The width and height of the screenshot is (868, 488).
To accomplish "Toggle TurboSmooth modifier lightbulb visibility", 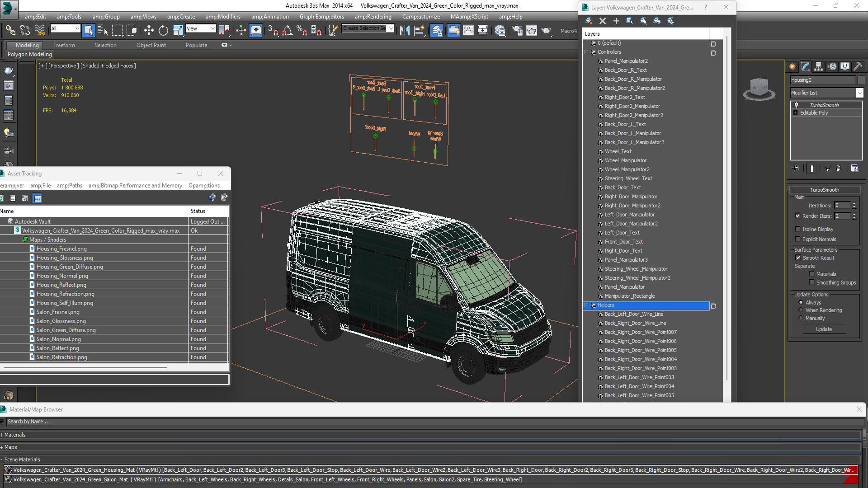I will [x=797, y=105].
